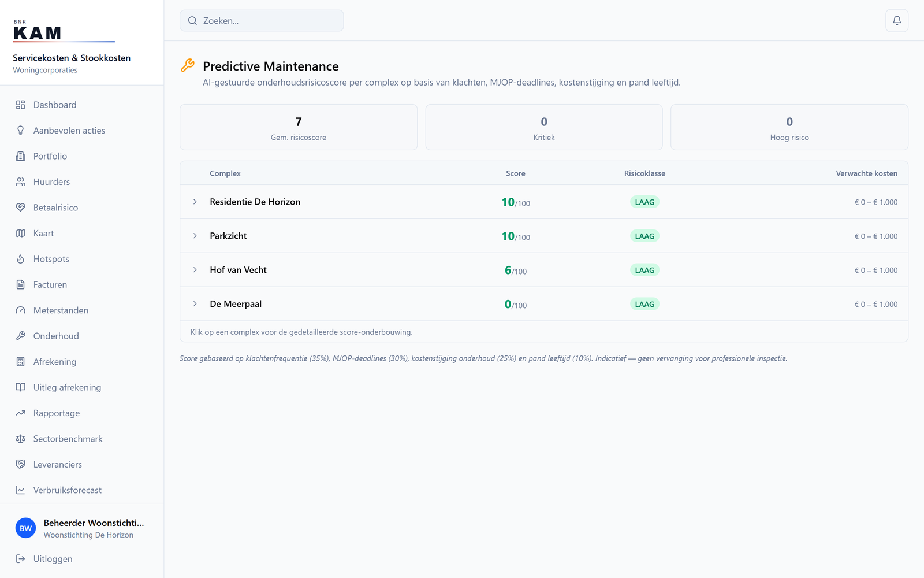Click the Verwachte kosten column header
The height and width of the screenshot is (578, 924).
tap(866, 173)
